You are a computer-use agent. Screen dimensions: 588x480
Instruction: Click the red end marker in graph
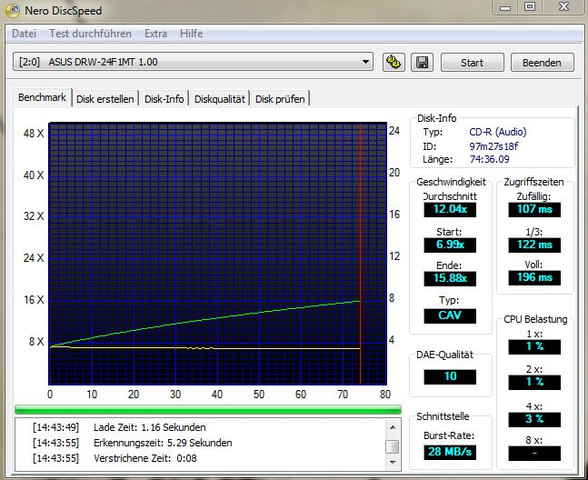pyautogui.click(x=360, y=254)
